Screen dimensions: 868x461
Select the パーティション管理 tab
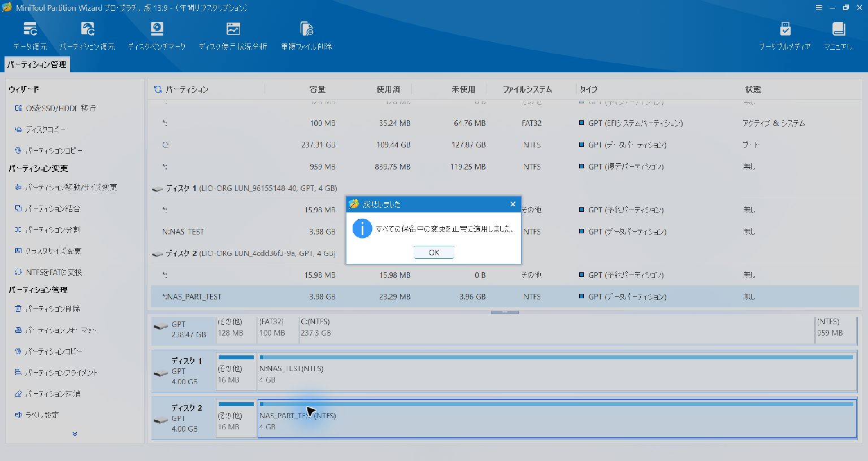tap(37, 64)
